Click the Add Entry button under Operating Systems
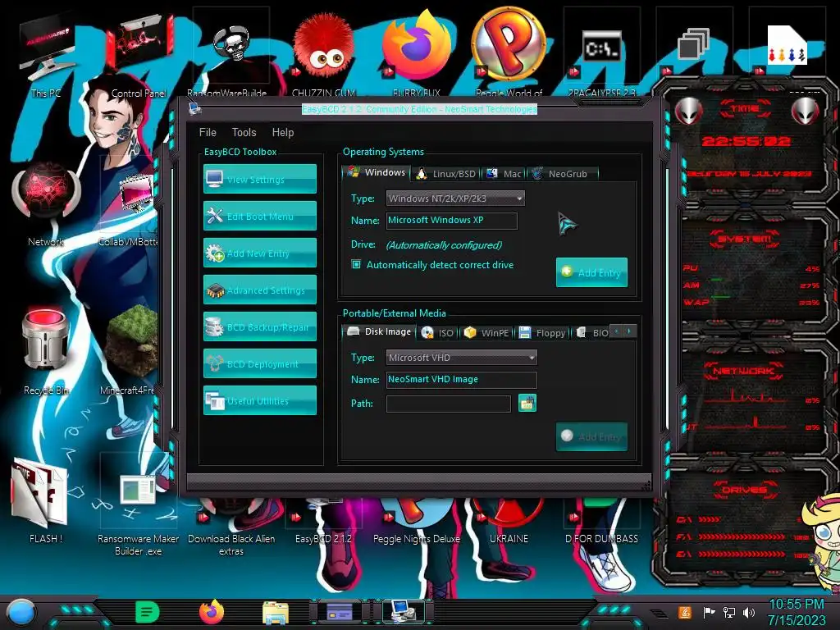840x630 pixels. tap(591, 272)
